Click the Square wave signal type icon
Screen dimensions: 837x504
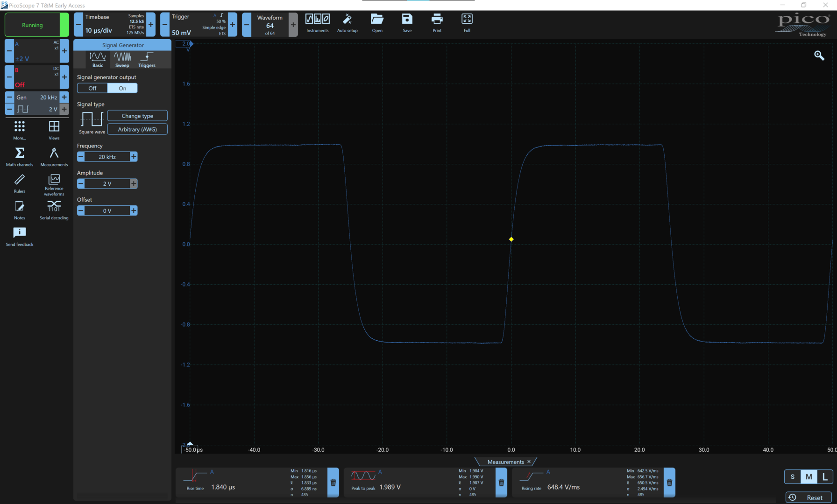click(92, 119)
